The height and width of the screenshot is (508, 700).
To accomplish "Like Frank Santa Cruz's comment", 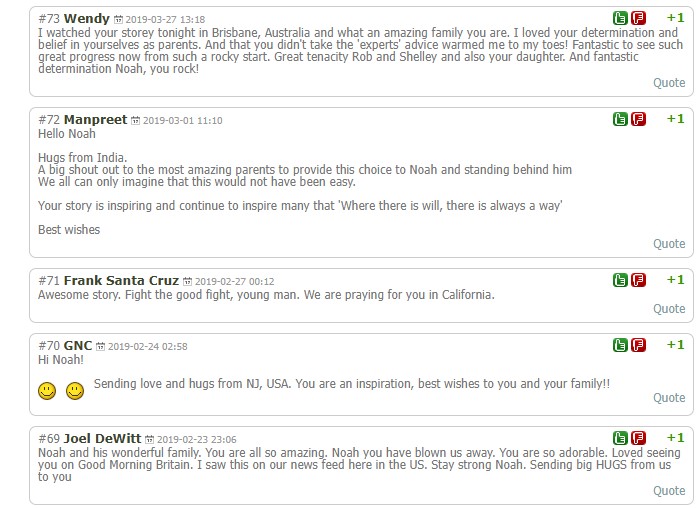I will 621,280.
